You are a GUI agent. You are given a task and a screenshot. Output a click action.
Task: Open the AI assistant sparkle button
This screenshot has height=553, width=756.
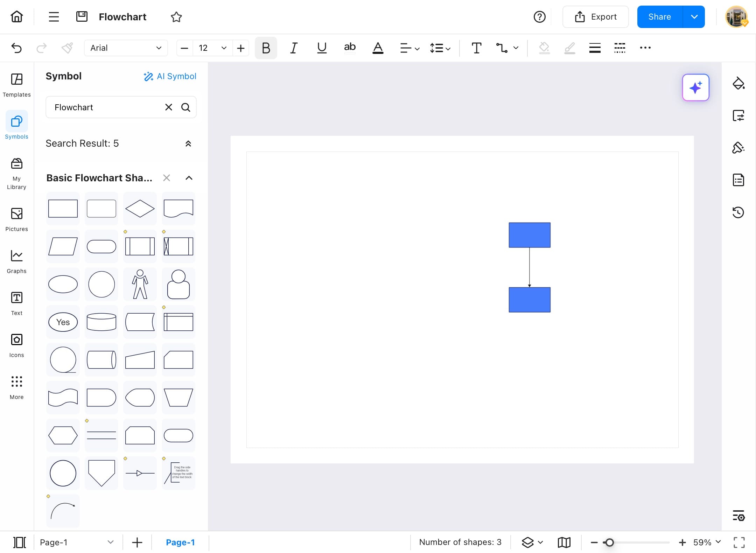pos(695,87)
